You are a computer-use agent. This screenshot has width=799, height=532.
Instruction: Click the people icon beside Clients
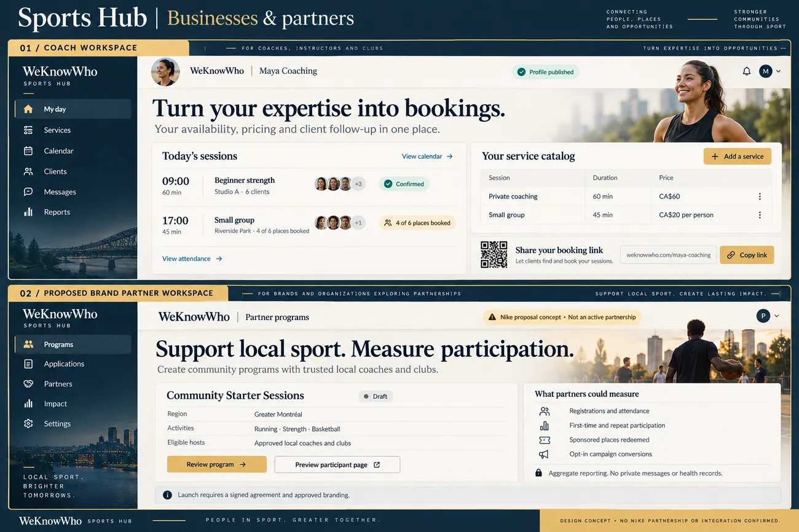(28, 171)
